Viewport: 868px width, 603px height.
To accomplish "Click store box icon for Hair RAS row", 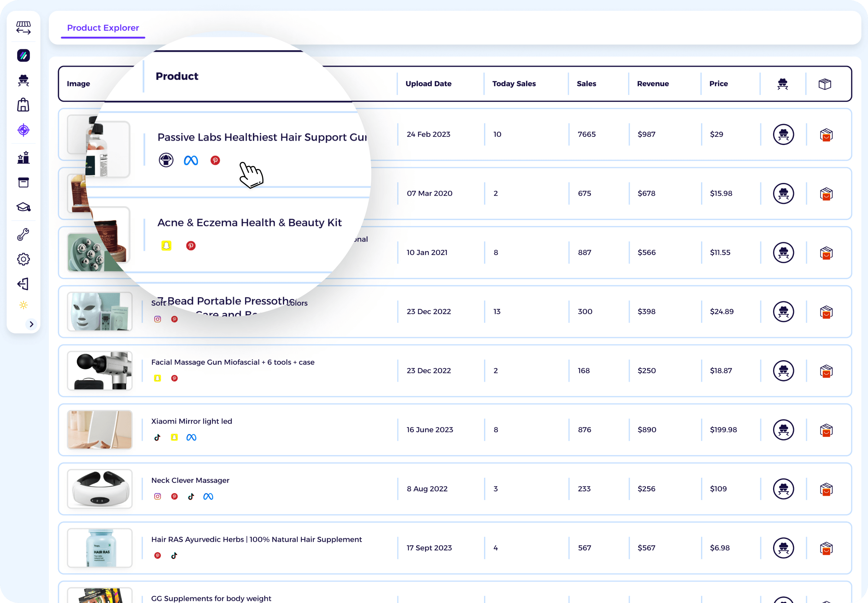I will pyautogui.click(x=826, y=548).
